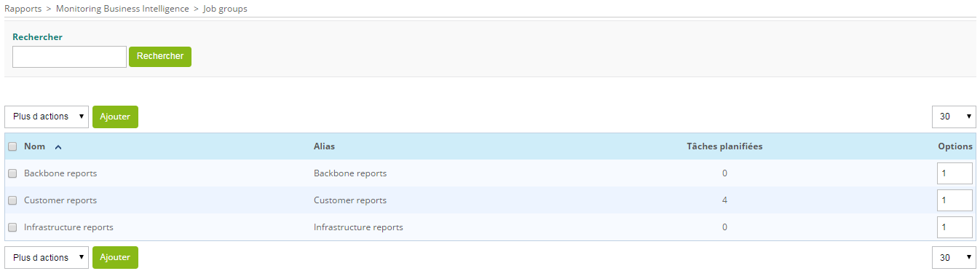This screenshot has height=271, width=980.
Task: Click scheduled tasks count 0 for Backbone reports
Action: point(724,173)
